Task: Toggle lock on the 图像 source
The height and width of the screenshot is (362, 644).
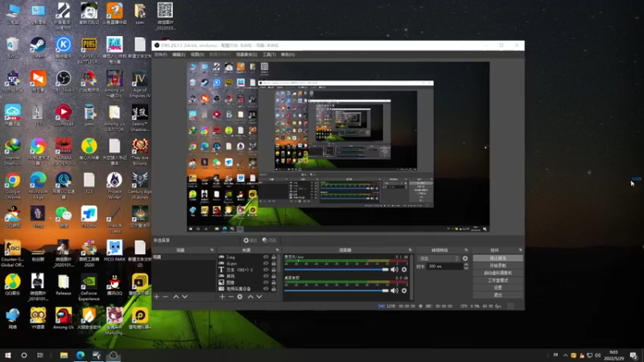Action: click(x=274, y=282)
